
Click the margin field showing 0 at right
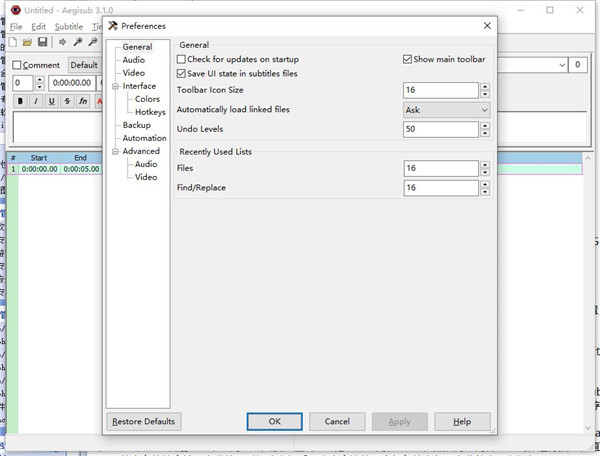577,65
